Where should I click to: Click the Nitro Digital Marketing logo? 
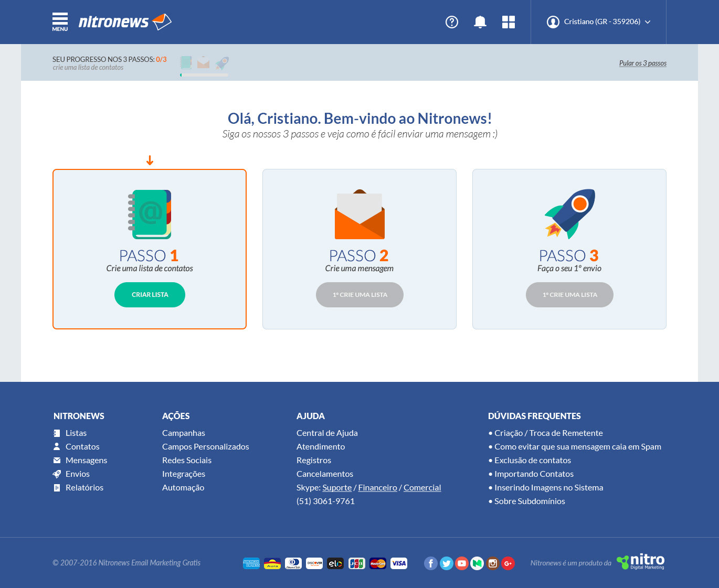click(x=640, y=562)
